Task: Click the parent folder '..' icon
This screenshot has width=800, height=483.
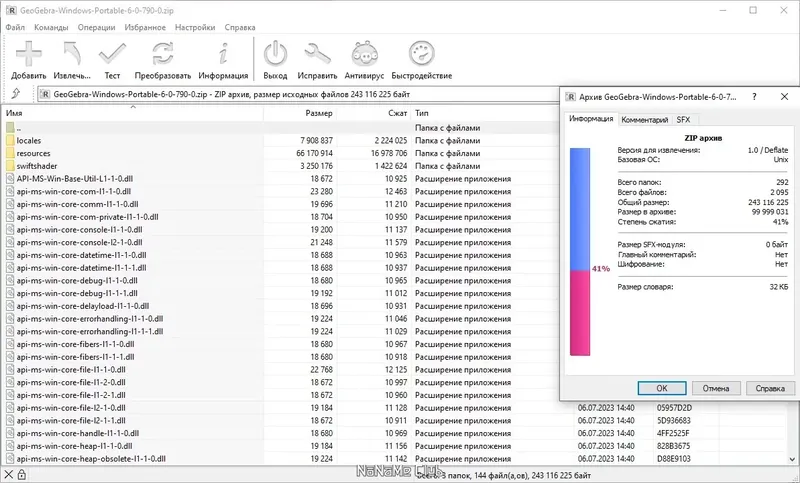Action: click(10, 128)
